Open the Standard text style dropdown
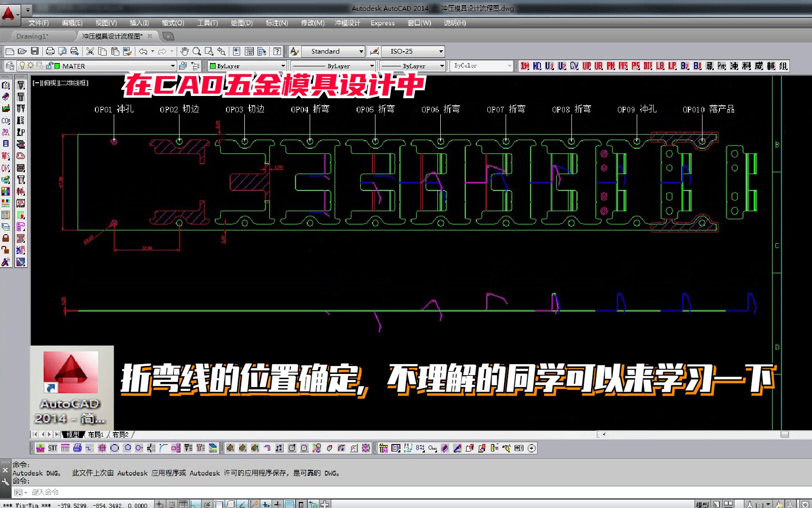This screenshot has width=812, height=508. click(x=361, y=51)
